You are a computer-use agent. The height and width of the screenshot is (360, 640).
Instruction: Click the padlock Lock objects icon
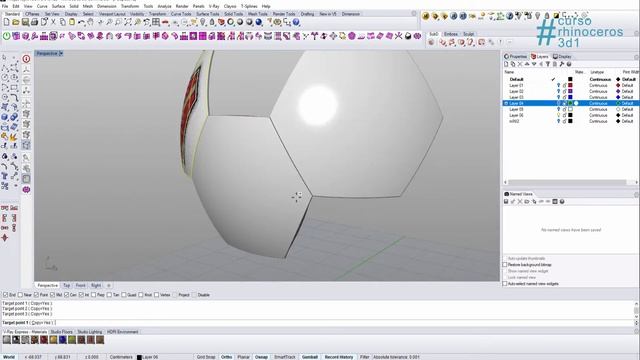click(212, 22)
